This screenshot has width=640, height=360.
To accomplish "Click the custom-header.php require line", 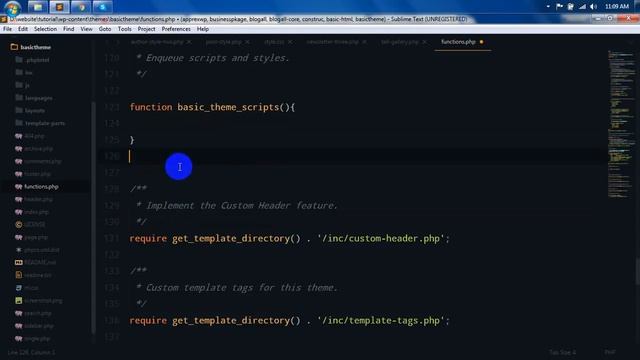I will click(289, 238).
